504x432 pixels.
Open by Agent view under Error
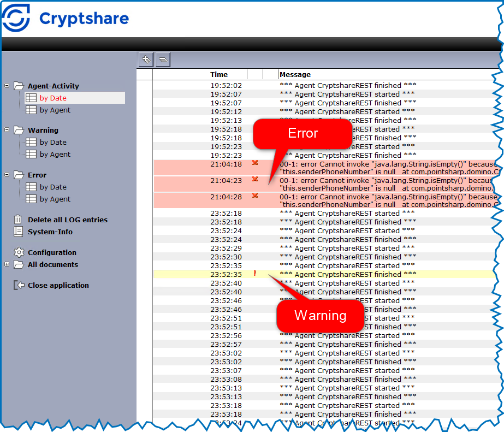tap(55, 199)
